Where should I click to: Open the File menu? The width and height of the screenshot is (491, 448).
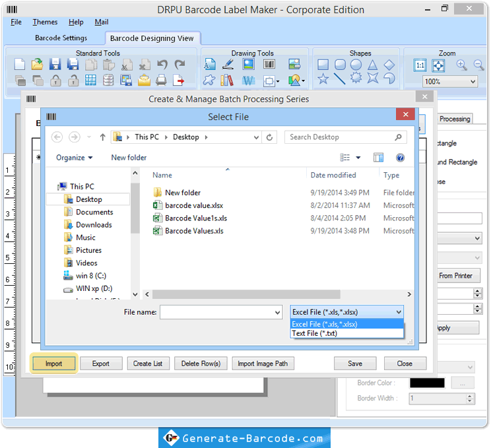pyautogui.click(x=16, y=22)
